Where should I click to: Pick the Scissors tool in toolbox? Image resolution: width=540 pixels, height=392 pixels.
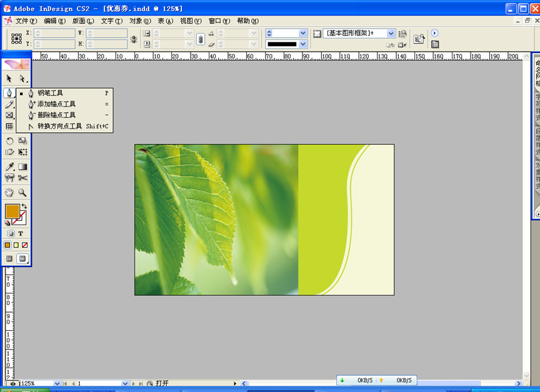coord(22,178)
